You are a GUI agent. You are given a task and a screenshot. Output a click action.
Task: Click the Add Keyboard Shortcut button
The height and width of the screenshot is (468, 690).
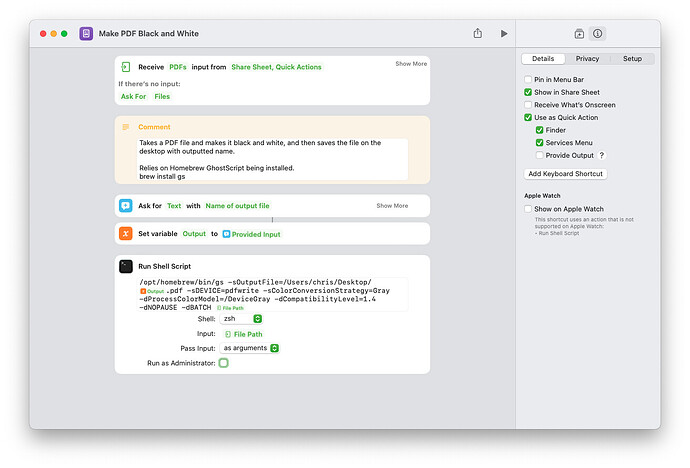(566, 174)
